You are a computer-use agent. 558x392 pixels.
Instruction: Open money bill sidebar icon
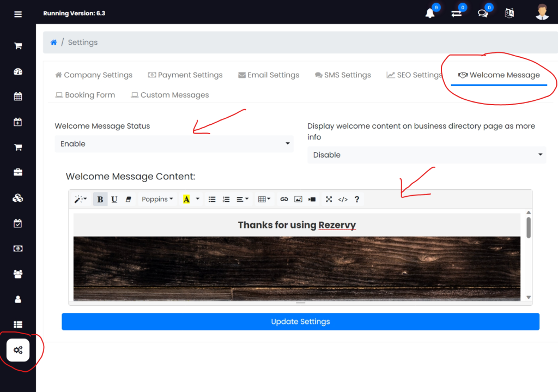18,249
